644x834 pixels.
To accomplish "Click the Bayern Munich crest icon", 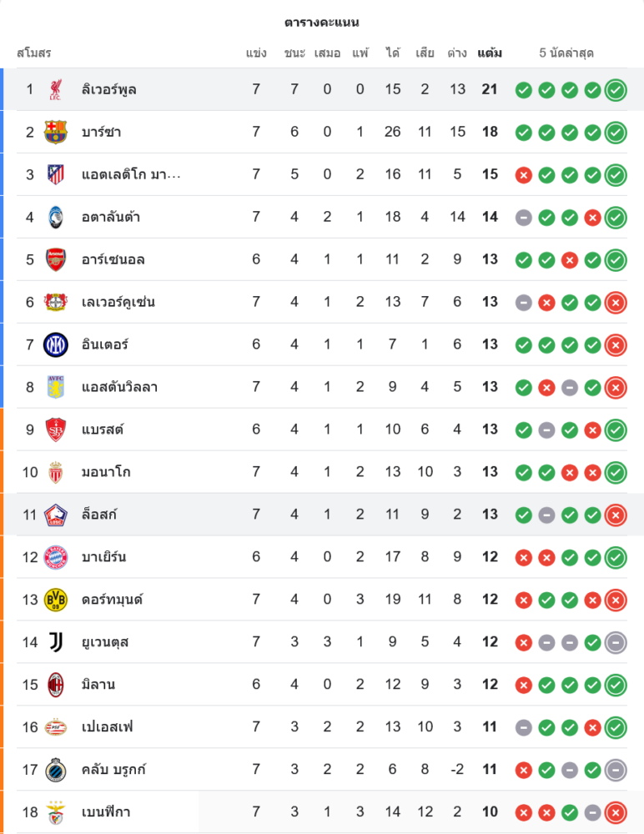I will pos(56,557).
